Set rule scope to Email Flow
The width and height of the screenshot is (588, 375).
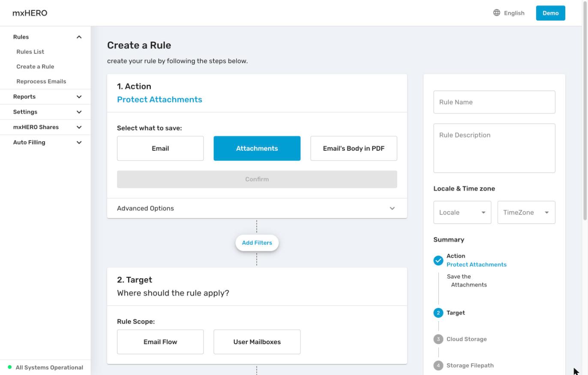click(160, 342)
